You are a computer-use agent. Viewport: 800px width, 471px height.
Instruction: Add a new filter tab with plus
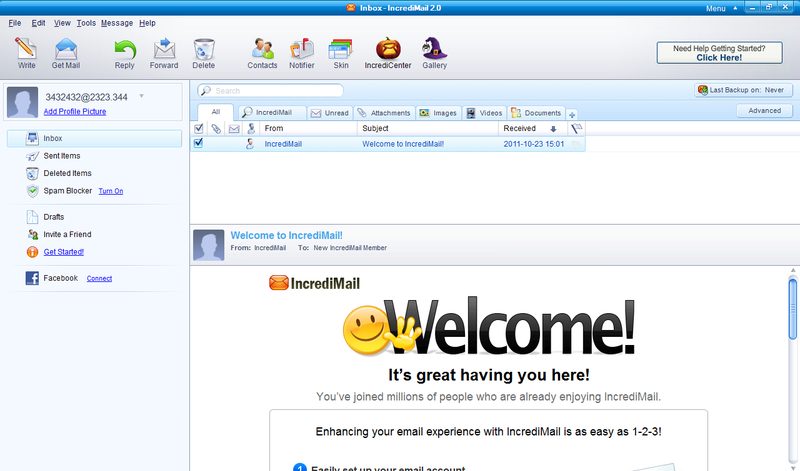(x=572, y=115)
